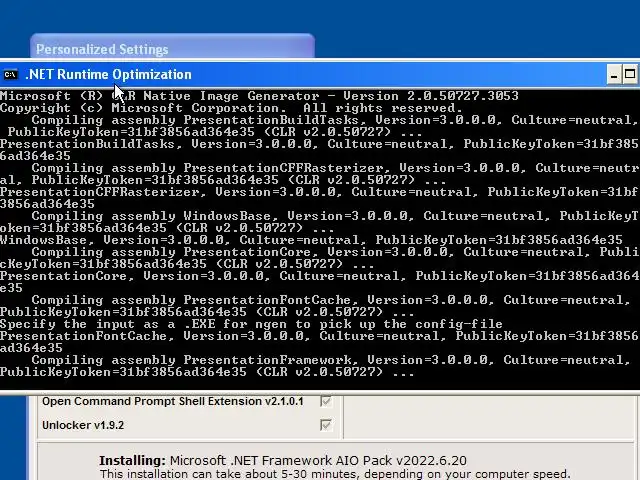Click the Installing Microsoft .NET Framework AIO Pack status line
Screen dimensions: 640x480
[283, 460]
